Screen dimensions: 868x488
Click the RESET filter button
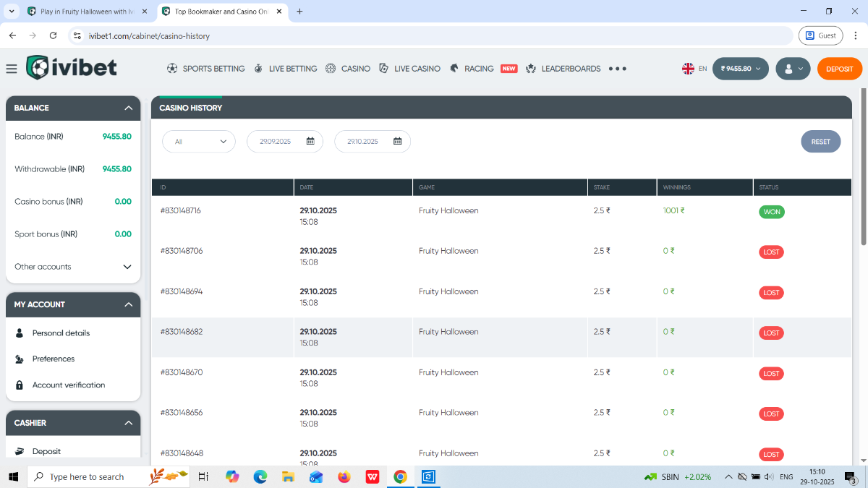click(x=820, y=142)
